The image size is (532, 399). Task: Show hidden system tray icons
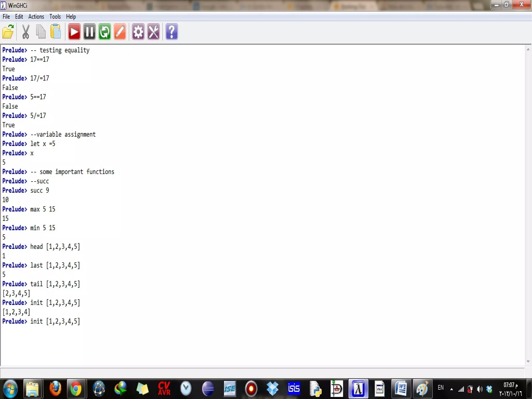pyautogui.click(x=452, y=389)
